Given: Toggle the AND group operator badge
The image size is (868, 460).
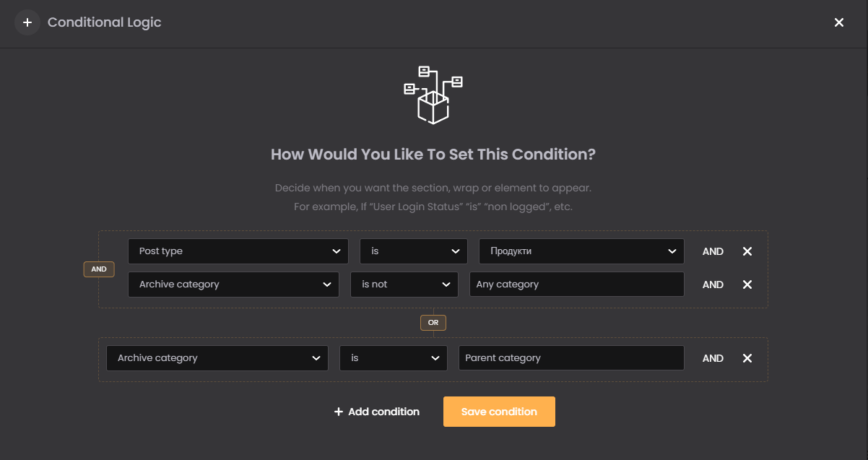Looking at the screenshot, I should tap(99, 269).
